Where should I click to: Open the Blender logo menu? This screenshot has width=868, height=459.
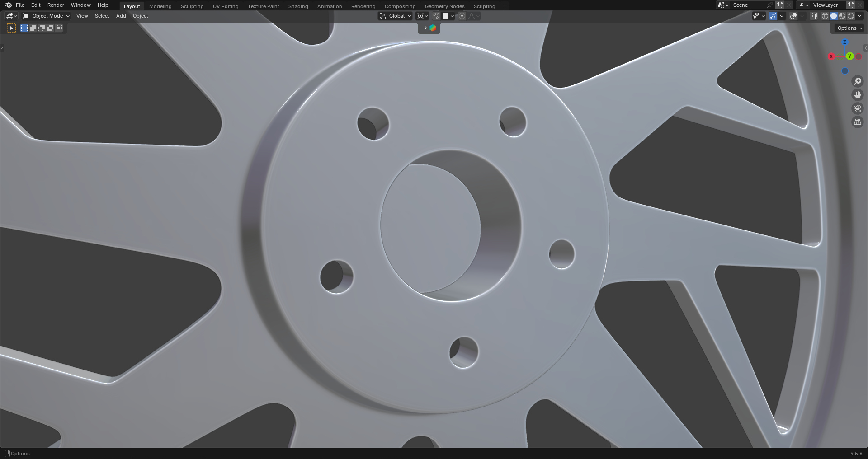pos(8,5)
